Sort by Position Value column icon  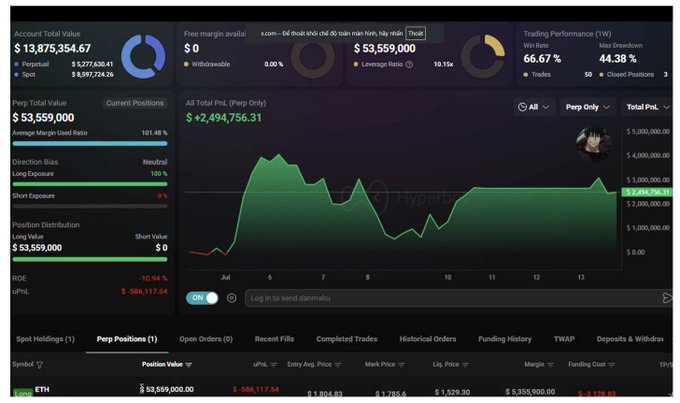[x=189, y=365]
